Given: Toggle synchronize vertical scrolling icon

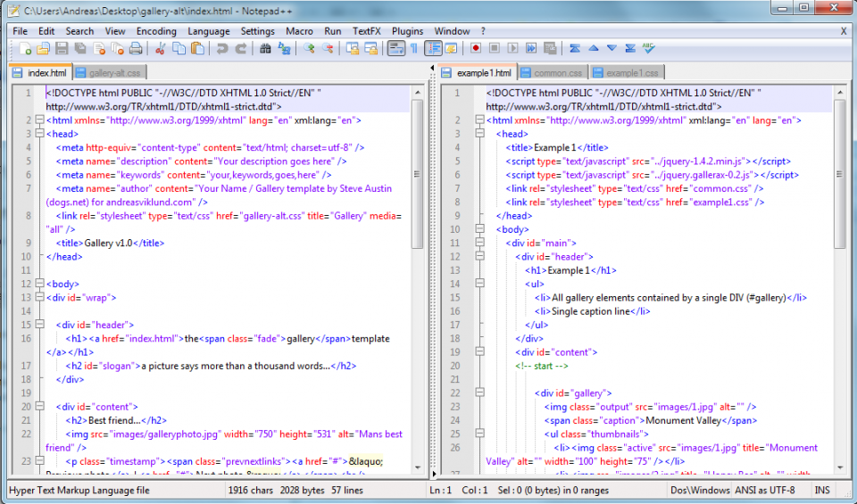Looking at the screenshot, I should pos(353,48).
